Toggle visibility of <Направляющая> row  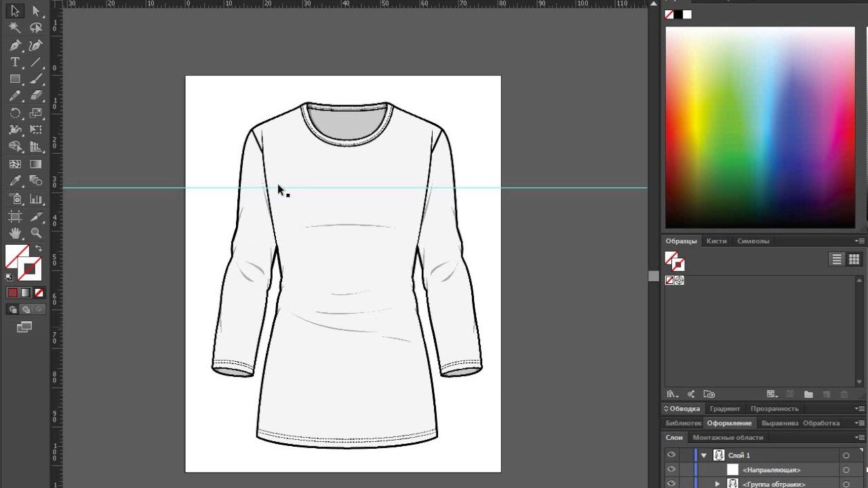[671, 470]
